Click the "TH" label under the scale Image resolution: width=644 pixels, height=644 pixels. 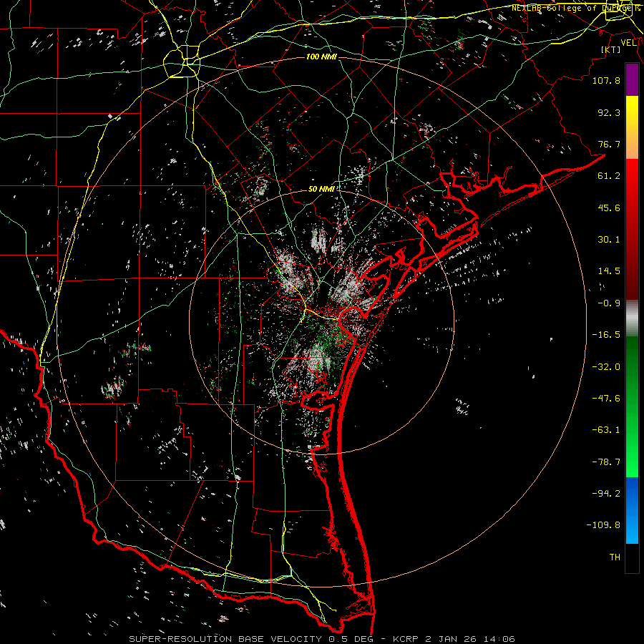pyautogui.click(x=615, y=557)
